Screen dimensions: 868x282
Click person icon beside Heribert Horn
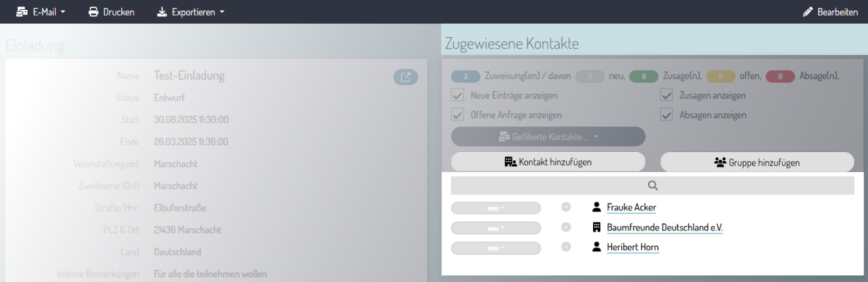click(596, 248)
